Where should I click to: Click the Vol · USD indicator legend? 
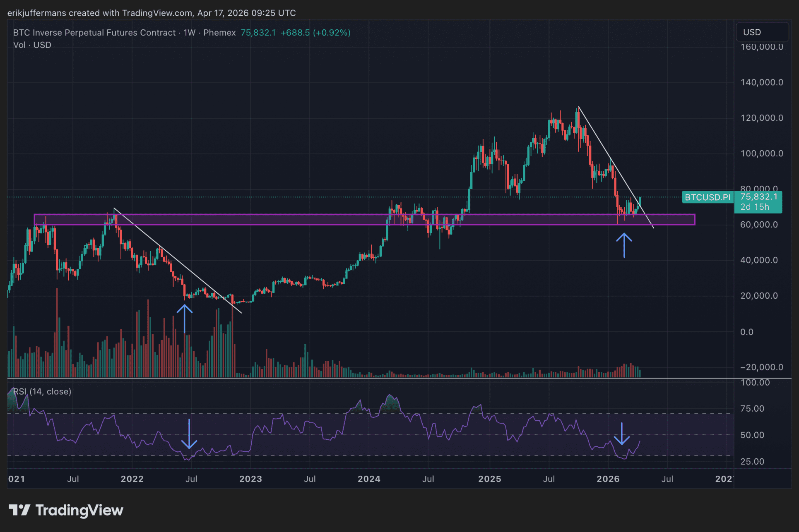[x=32, y=45]
